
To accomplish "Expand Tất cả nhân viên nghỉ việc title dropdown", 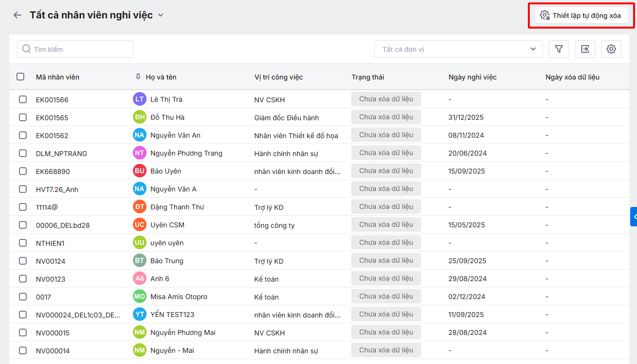I will click(161, 15).
